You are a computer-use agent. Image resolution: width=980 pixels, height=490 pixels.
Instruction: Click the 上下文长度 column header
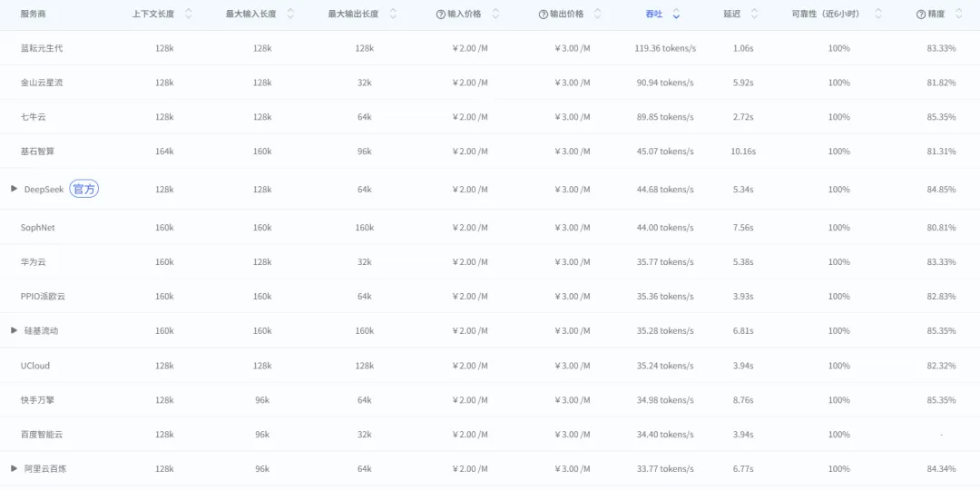tap(152, 14)
